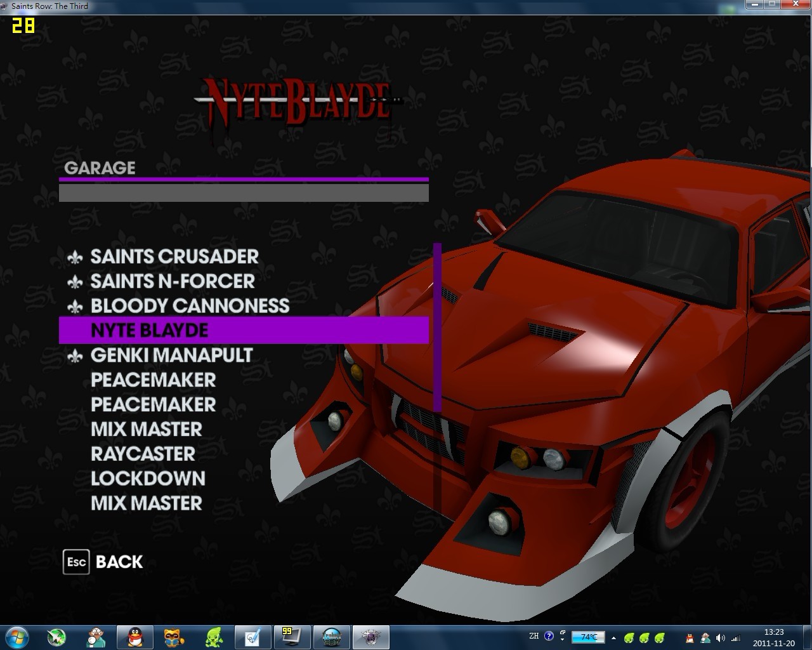
Task: Click fleur-de-lis icon beside Saints Crusader
Action: click(x=75, y=257)
